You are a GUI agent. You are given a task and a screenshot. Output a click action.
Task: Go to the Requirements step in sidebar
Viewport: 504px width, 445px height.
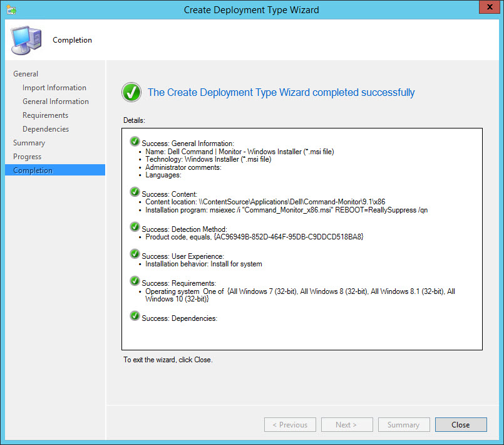(46, 115)
